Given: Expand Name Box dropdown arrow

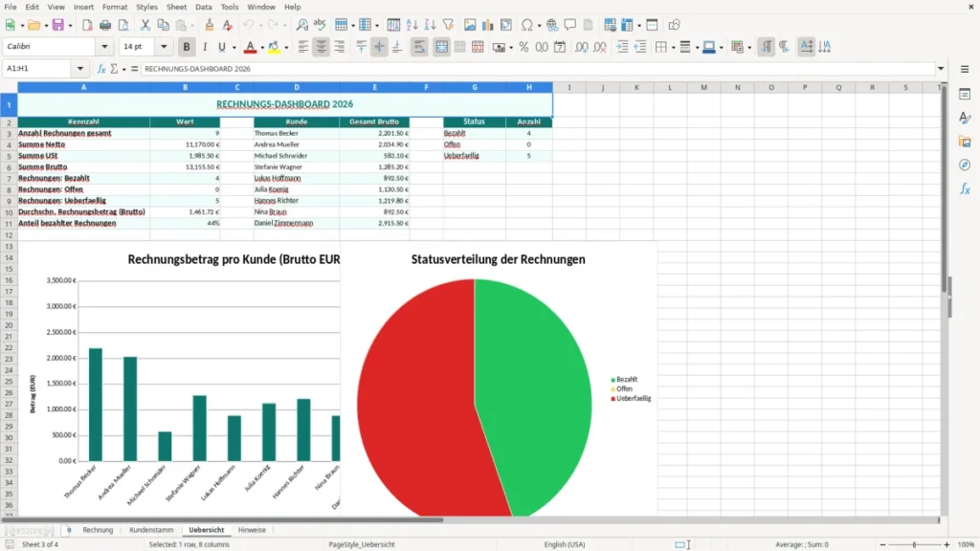Looking at the screenshot, I should [x=80, y=69].
